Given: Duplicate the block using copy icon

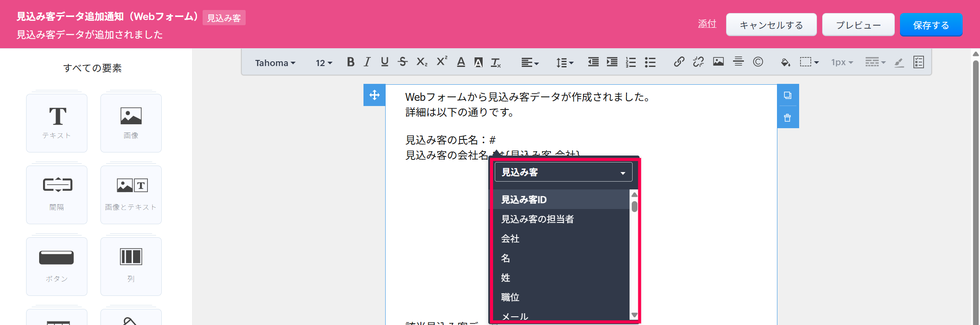Looking at the screenshot, I should [x=787, y=95].
